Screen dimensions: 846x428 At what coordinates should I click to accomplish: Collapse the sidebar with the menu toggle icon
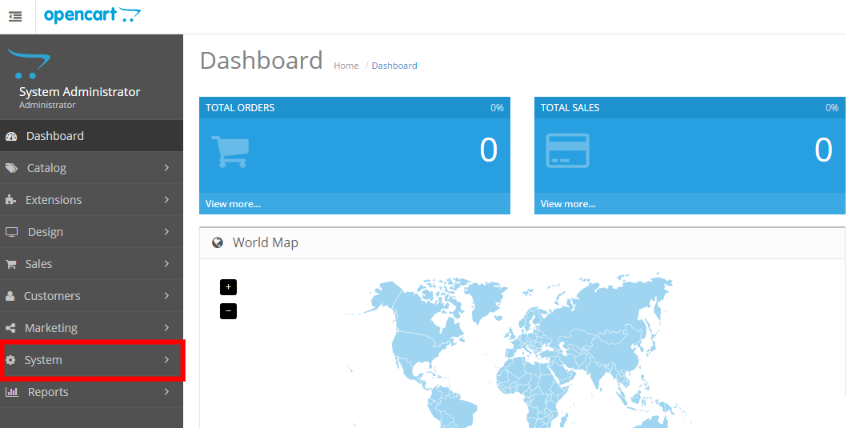tap(16, 17)
